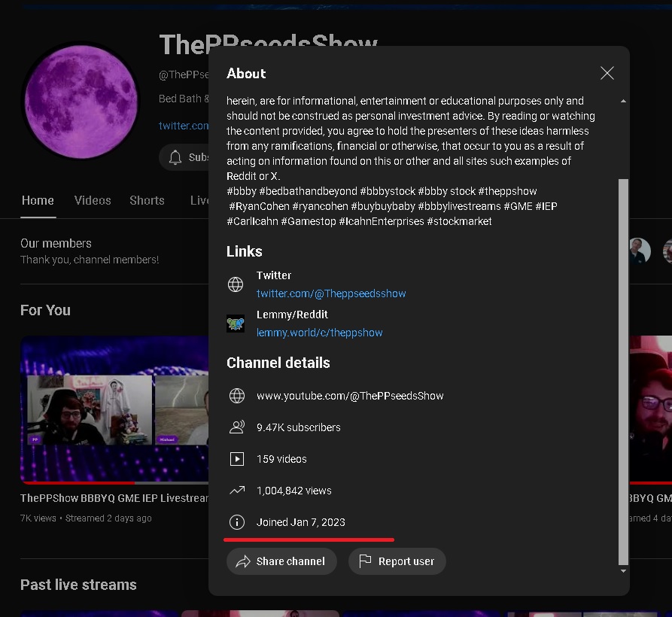Open the lemmy.world/c/theppshow link
Viewport: 672px width, 617px height.
319,333
